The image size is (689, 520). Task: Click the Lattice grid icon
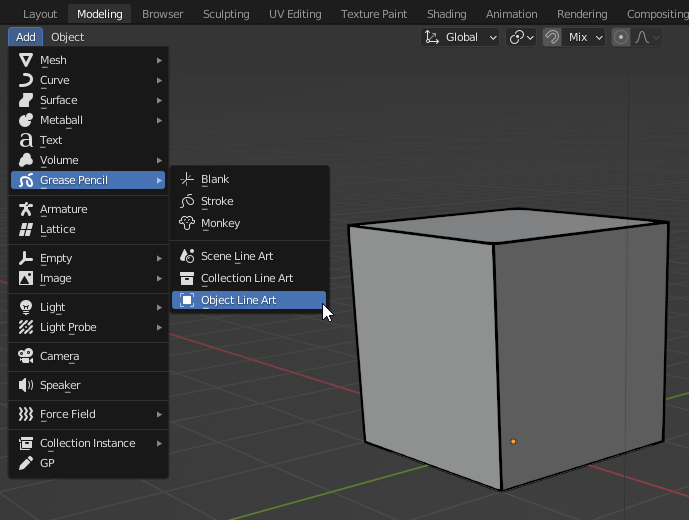[x=26, y=229]
